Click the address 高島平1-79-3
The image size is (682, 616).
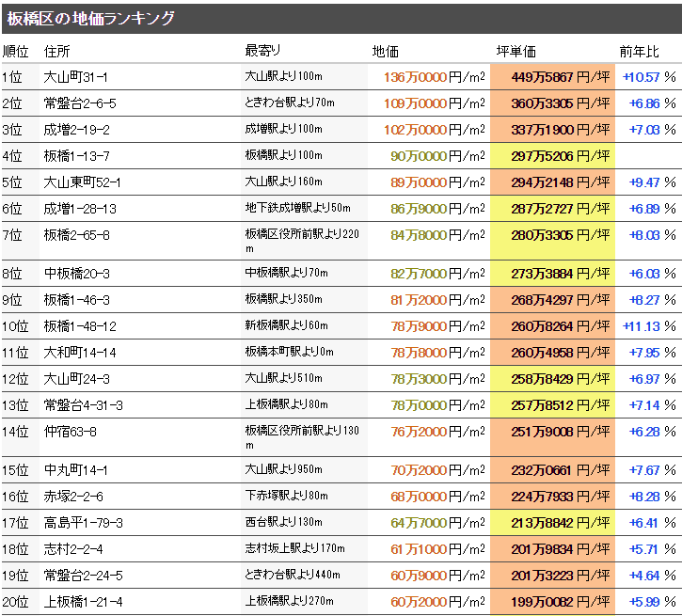pos(83,523)
